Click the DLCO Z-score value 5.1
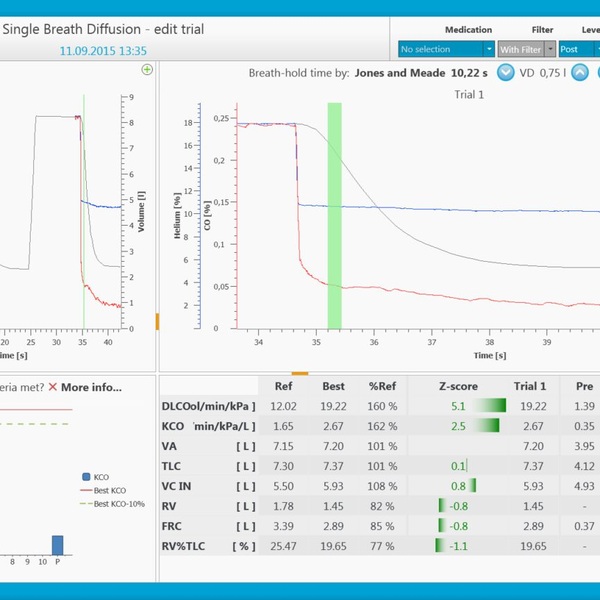Image resolution: width=600 pixels, height=600 pixels. pos(458,406)
